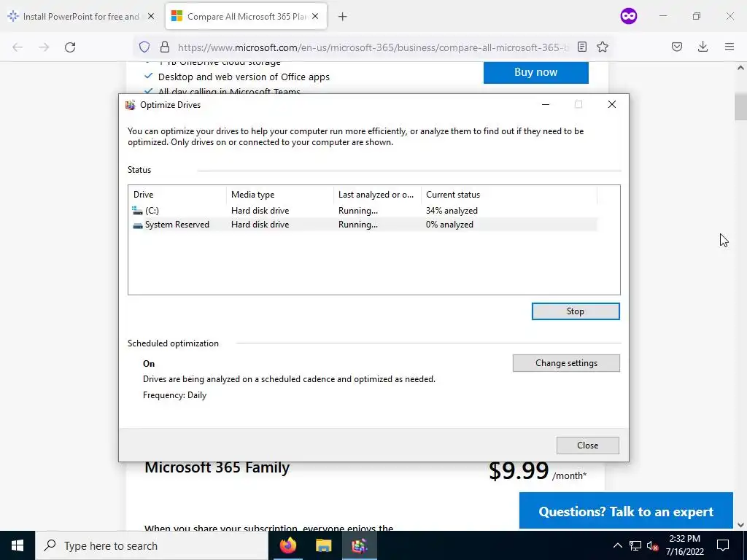
Task: Click the scrollbar down arrow
Action: click(740, 525)
